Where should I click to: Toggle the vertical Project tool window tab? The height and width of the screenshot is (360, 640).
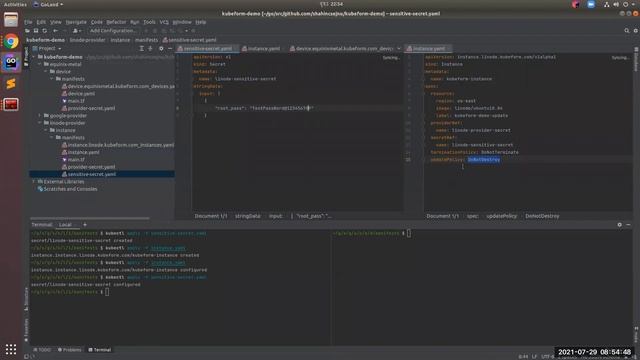coord(26,56)
